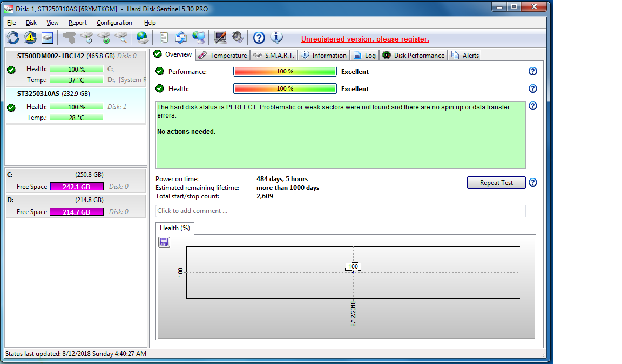The width and height of the screenshot is (622, 364).
Task: Click the disk with clock toolbar icon
Action: pos(86,38)
